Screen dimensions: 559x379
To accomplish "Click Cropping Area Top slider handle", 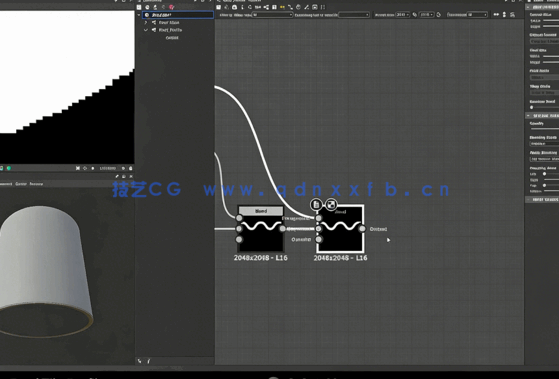I will (x=544, y=185).
